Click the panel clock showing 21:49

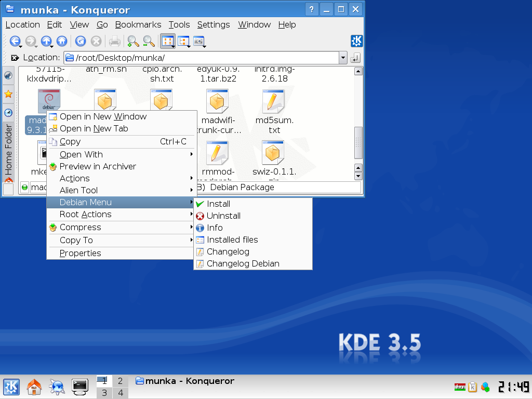(x=514, y=387)
